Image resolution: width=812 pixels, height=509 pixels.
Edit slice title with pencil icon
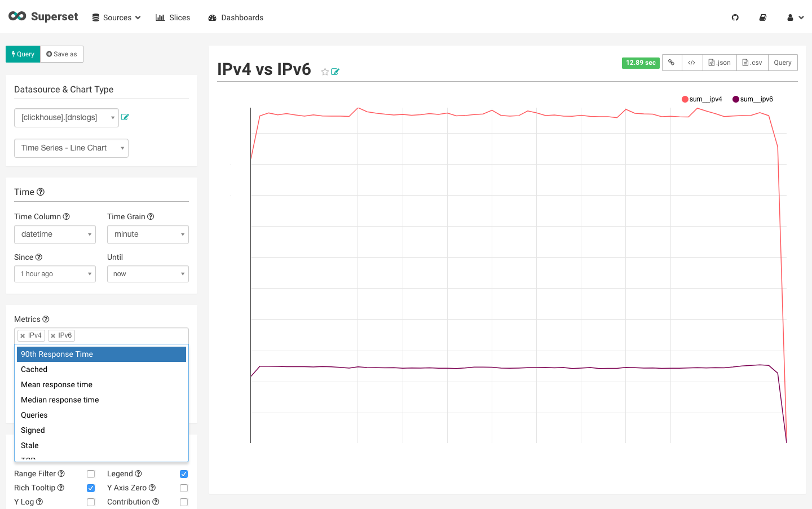pyautogui.click(x=335, y=72)
